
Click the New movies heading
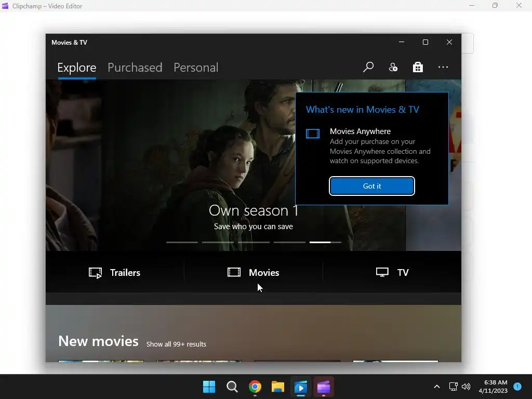pos(98,341)
